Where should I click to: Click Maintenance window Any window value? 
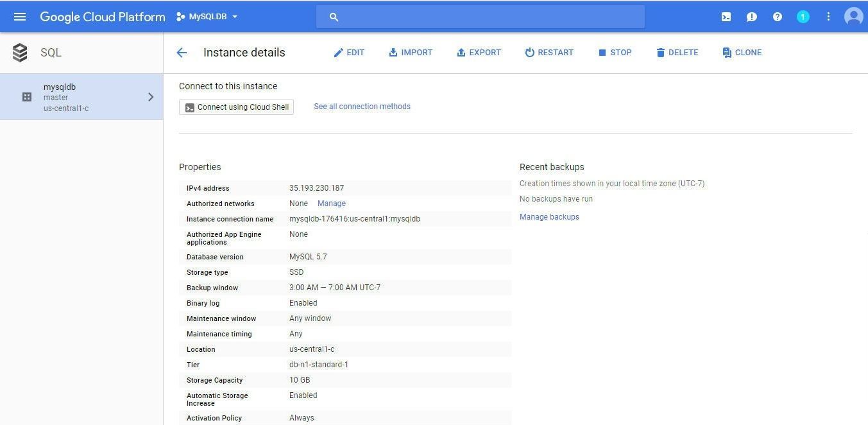[310, 318]
